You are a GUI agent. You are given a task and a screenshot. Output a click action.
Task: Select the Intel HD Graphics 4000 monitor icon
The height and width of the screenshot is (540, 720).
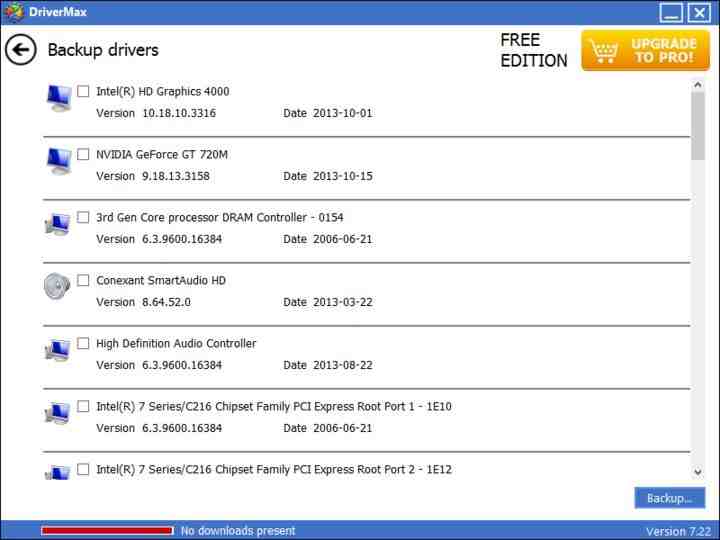coord(59,98)
